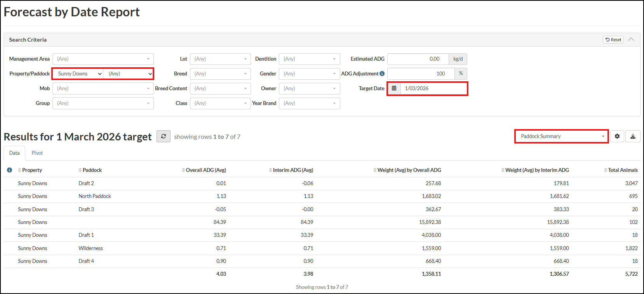Click the ADG Adjustment info icon
644x294 pixels.
click(382, 74)
